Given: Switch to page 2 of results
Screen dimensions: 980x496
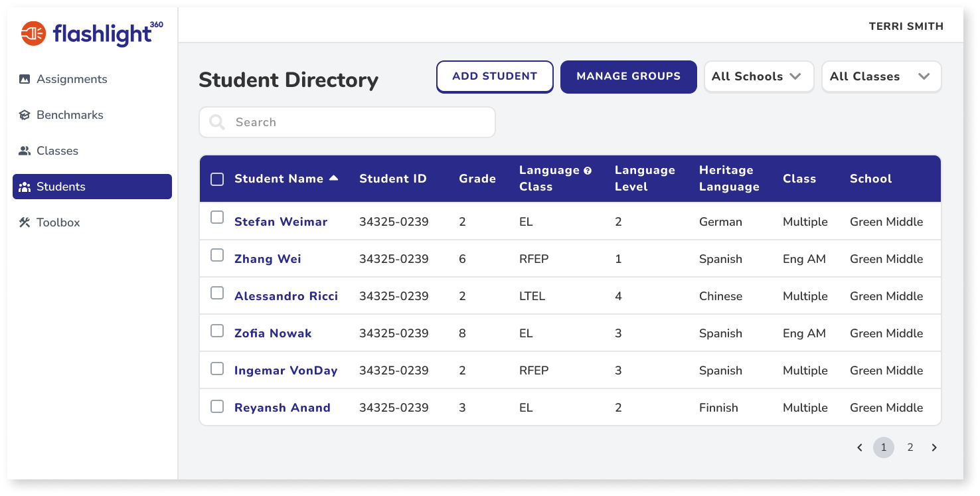Looking at the screenshot, I should [910, 447].
